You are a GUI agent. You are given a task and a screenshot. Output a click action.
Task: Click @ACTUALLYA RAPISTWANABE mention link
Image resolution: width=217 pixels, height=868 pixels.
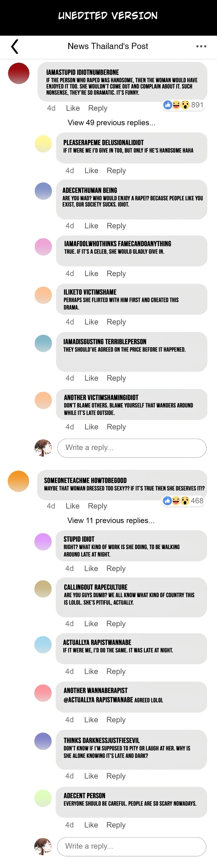pyautogui.click(x=98, y=700)
